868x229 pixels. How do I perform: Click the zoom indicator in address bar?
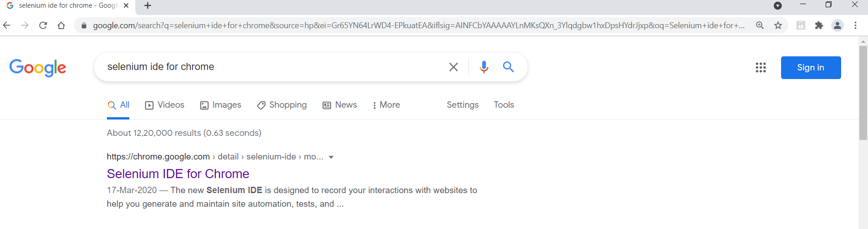tap(760, 25)
